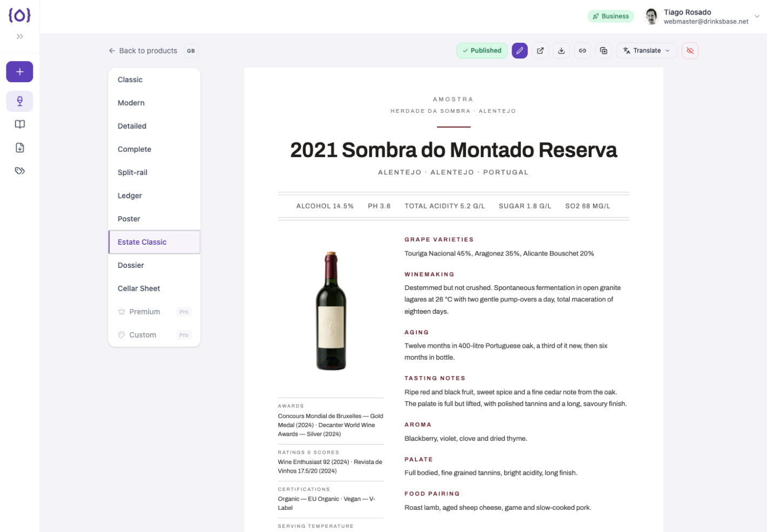Image resolution: width=767 pixels, height=532 pixels.
Task: Select the Custom Pro template
Action: [154, 335]
